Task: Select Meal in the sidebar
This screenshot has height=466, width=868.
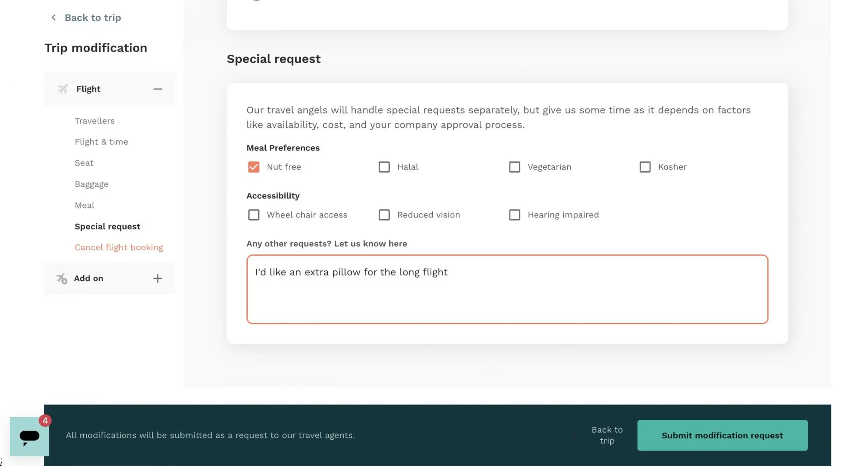Action: point(85,205)
